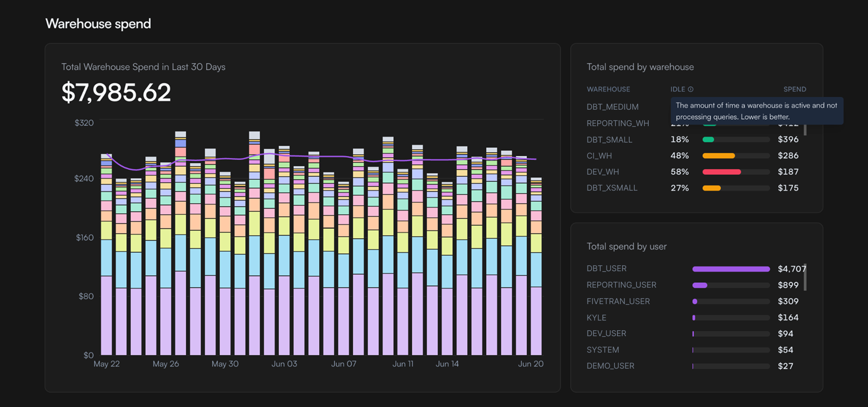The height and width of the screenshot is (407, 868).
Task: Click the $309 spend value
Action: pyautogui.click(x=788, y=301)
